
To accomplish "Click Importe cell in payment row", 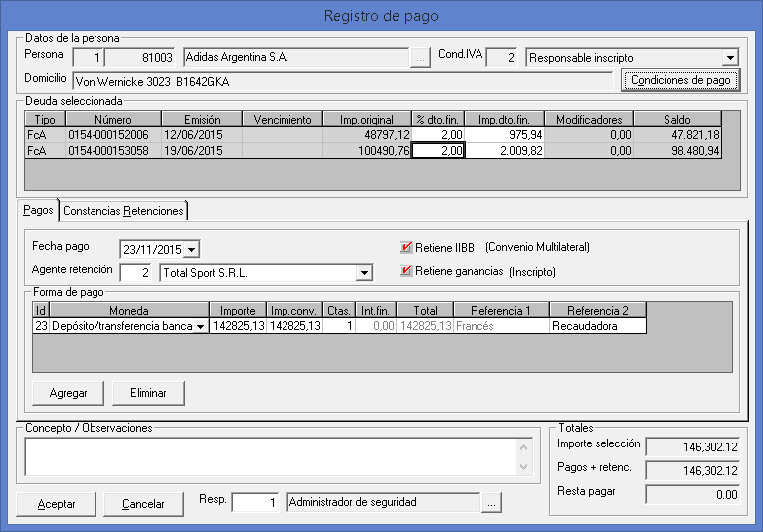I will [238, 326].
